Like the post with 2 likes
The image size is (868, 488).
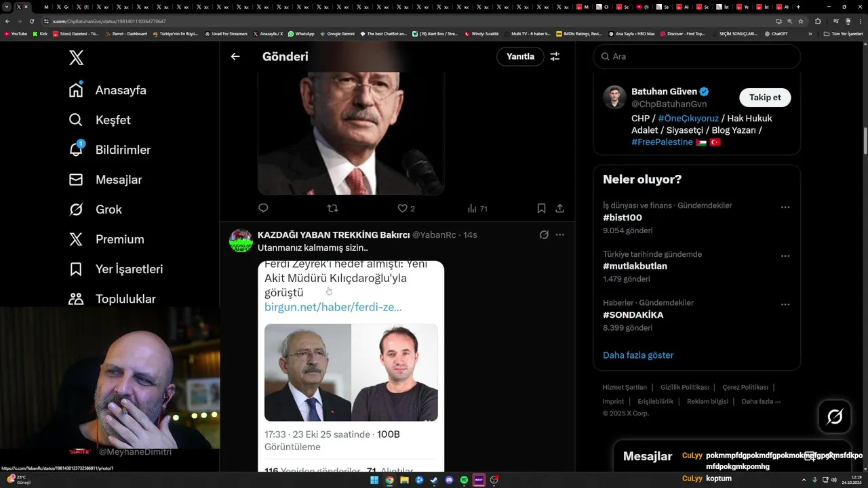406,209
